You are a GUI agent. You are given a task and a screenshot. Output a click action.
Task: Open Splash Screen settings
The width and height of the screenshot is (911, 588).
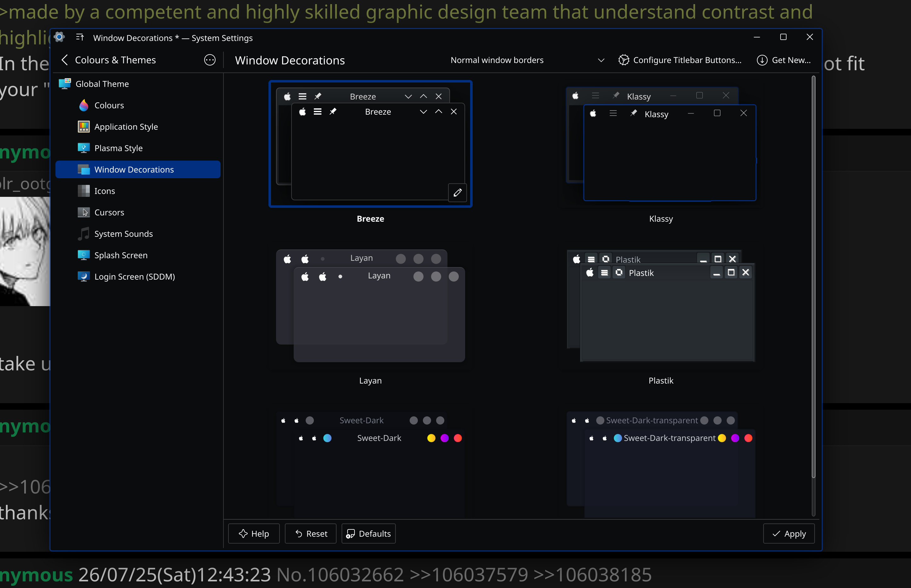(x=138, y=255)
